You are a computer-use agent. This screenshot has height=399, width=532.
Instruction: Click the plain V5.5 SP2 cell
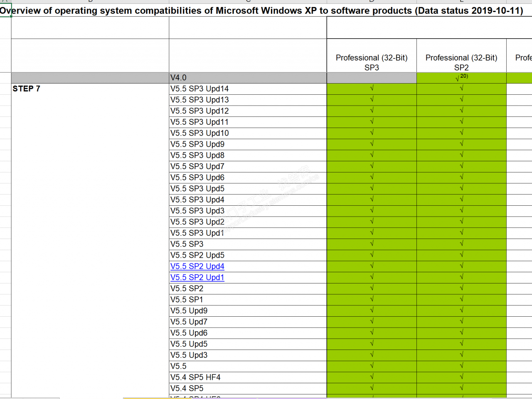pyautogui.click(x=248, y=288)
